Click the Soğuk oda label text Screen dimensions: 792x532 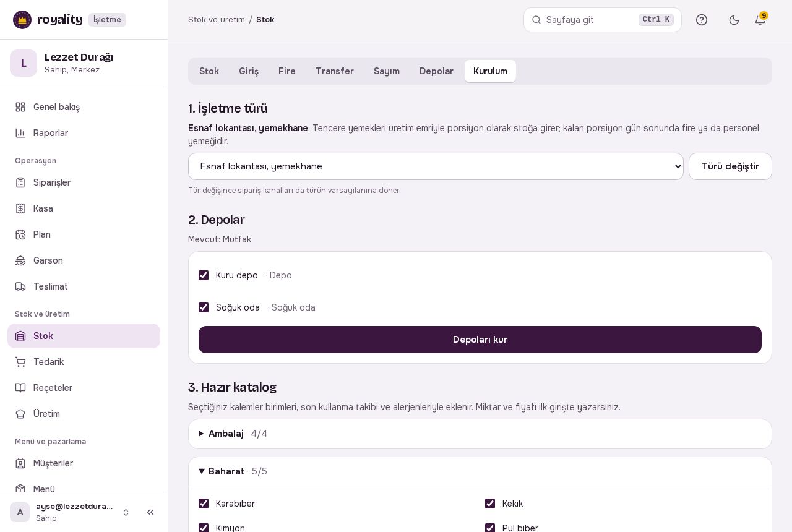point(238,307)
